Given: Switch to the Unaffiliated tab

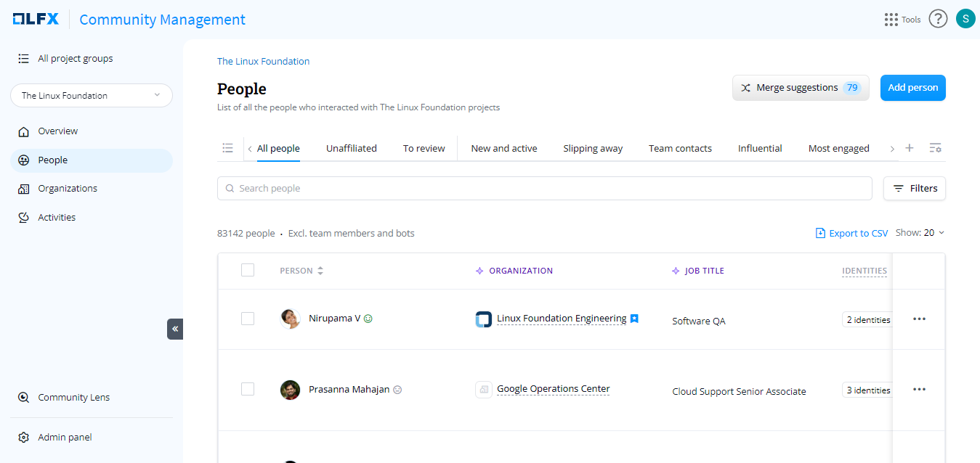Looking at the screenshot, I should coord(351,148).
